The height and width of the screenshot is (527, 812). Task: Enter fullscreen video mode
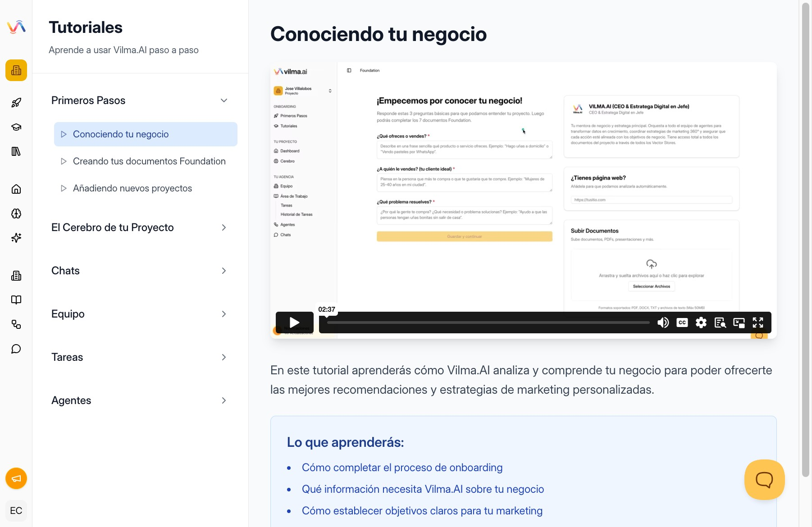758,323
